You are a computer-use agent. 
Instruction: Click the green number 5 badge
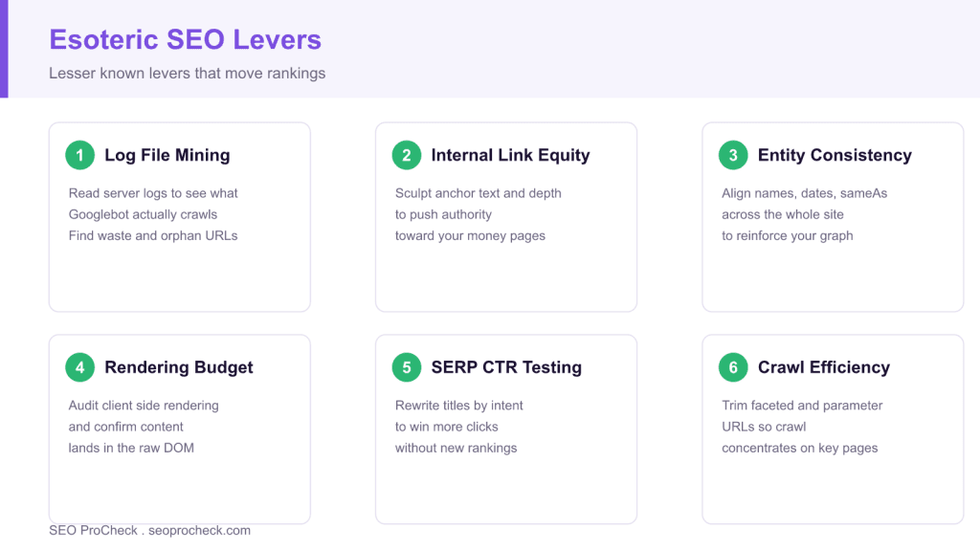(406, 367)
